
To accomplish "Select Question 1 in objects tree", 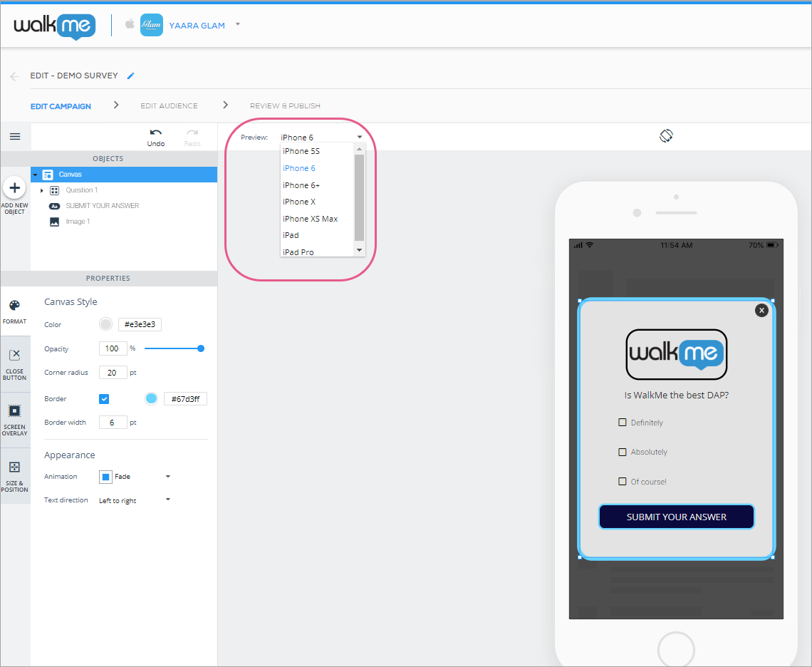I will (81, 190).
